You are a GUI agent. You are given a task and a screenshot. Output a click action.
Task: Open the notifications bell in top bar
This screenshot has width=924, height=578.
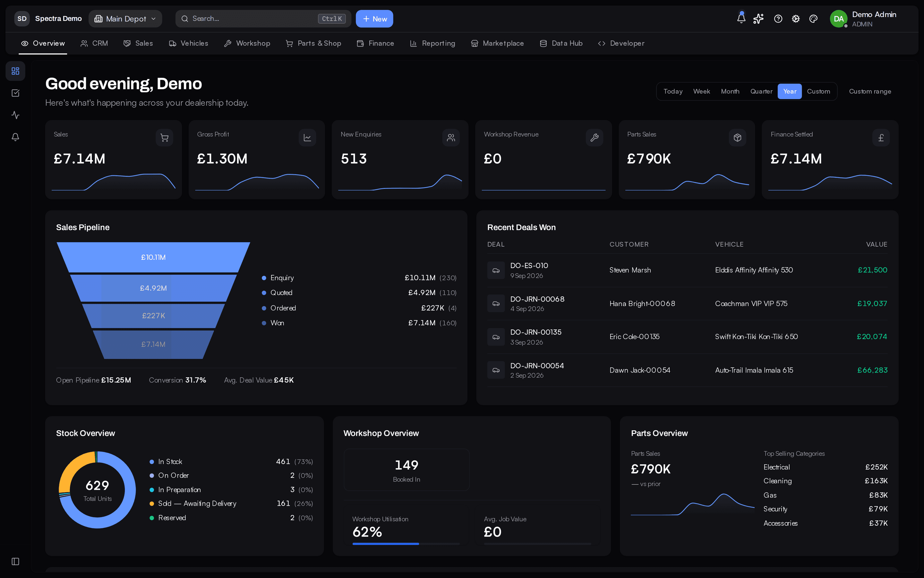(x=741, y=18)
